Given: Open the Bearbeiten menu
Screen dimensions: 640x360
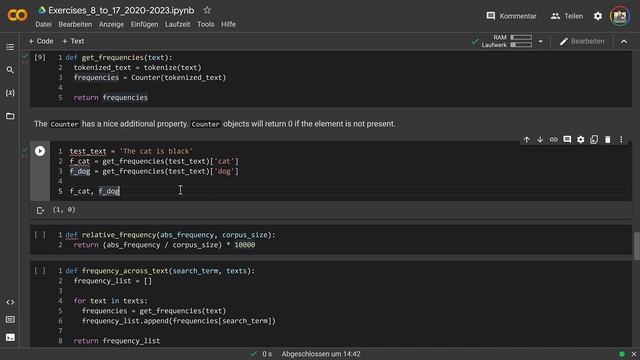Looking at the screenshot, I should (x=75, y=24).
